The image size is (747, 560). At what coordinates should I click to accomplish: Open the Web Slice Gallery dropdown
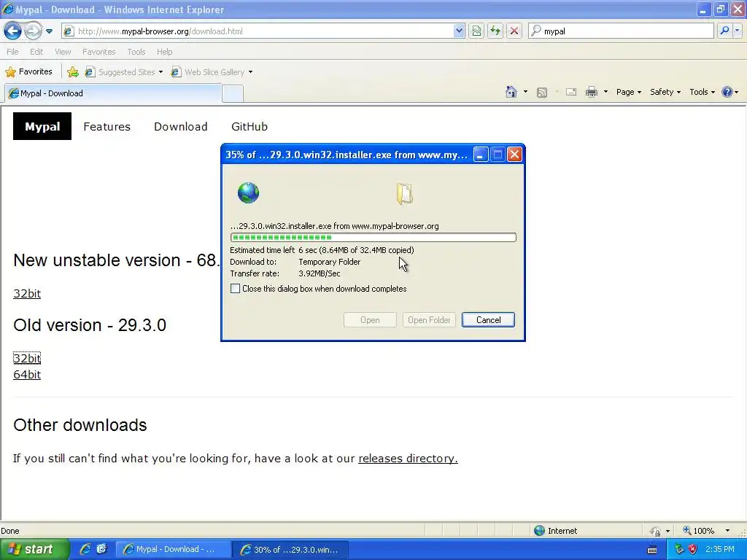point(212,72)
